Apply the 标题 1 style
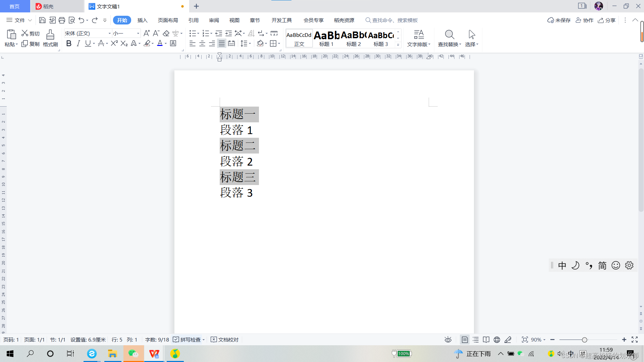Viewport: 644px width, 362px height. (326, 38)
